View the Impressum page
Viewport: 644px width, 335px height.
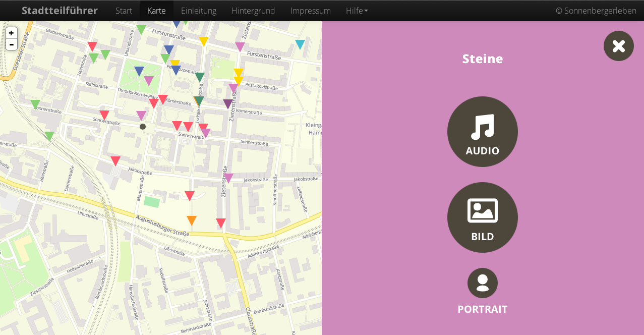point(310,11)
